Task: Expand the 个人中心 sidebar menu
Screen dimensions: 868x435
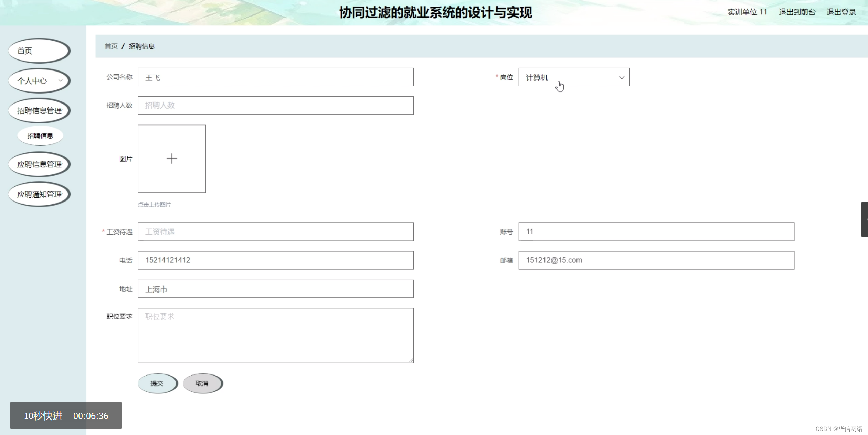Action: pos(39,81)
